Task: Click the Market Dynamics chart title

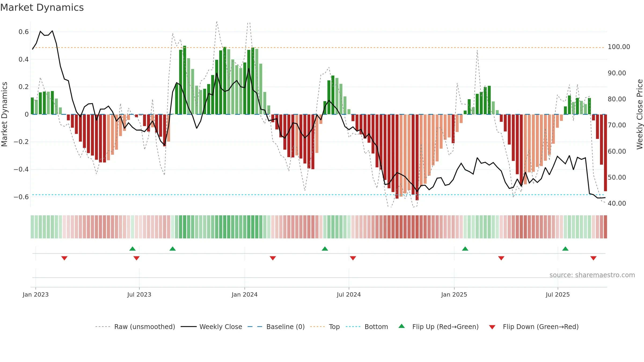Action: pos(42,8)
